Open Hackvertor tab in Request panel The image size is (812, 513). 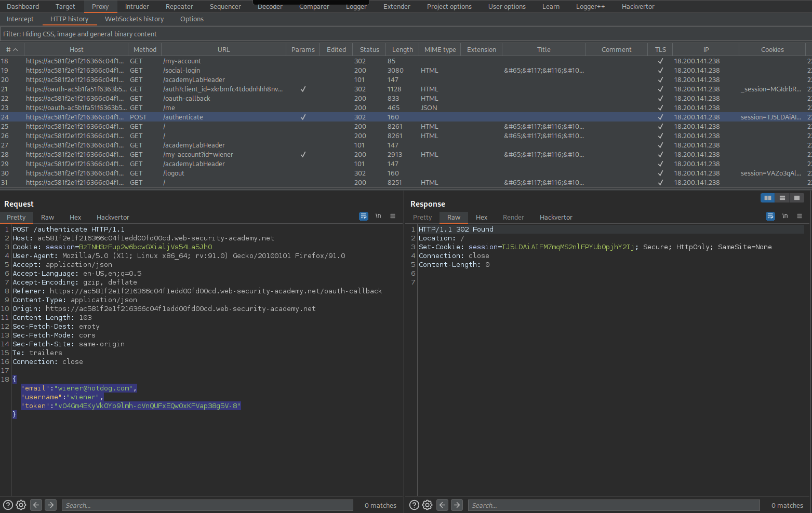[113, 217]
